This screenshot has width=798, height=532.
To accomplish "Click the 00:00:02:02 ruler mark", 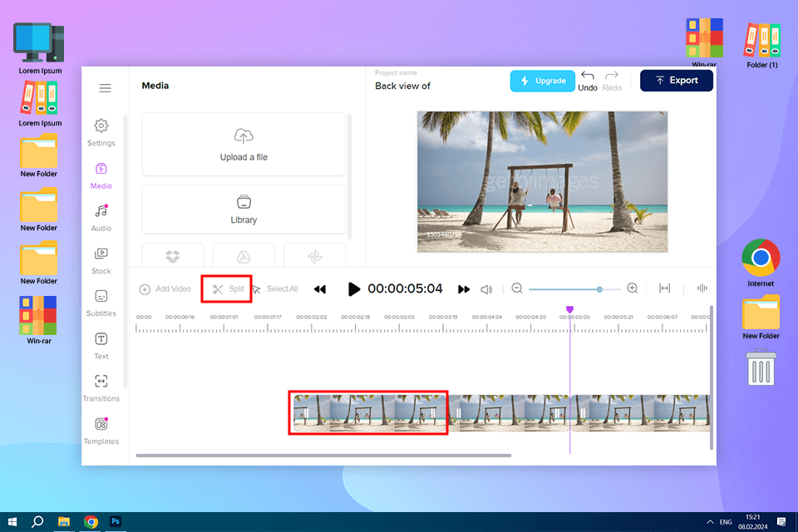I will [312, 317].
